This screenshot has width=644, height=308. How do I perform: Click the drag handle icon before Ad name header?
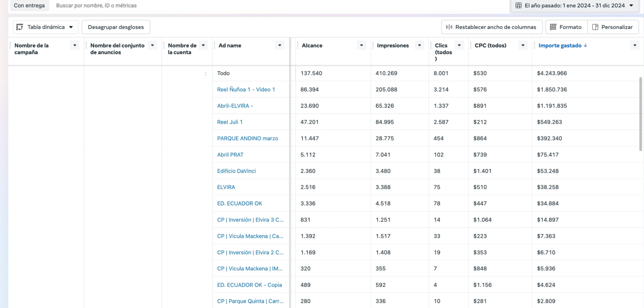click(x=215, y=45)
